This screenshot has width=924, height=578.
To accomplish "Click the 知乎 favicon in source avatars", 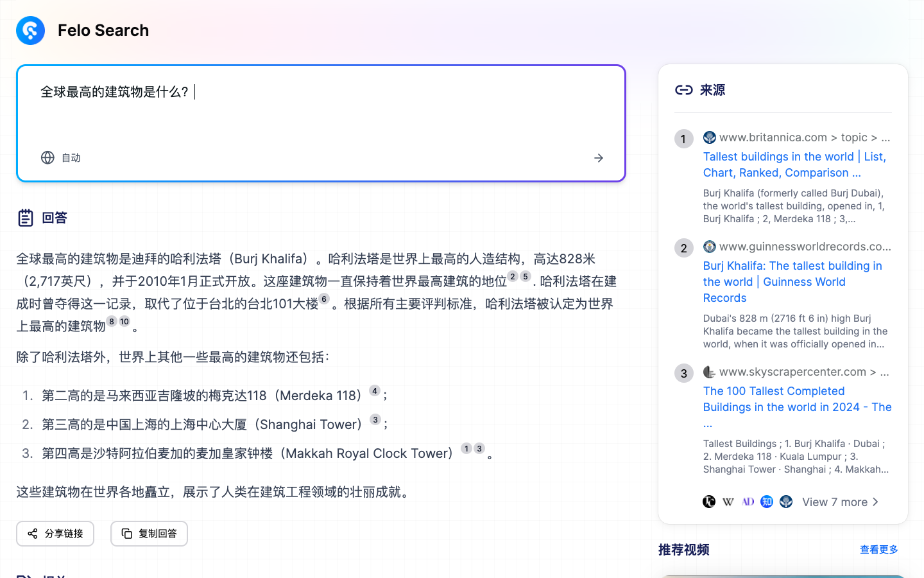I will point(767,502).
